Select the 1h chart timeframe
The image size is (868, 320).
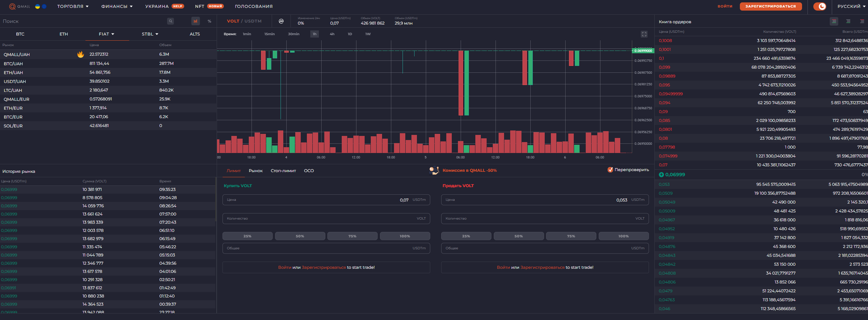coord(314,34)
